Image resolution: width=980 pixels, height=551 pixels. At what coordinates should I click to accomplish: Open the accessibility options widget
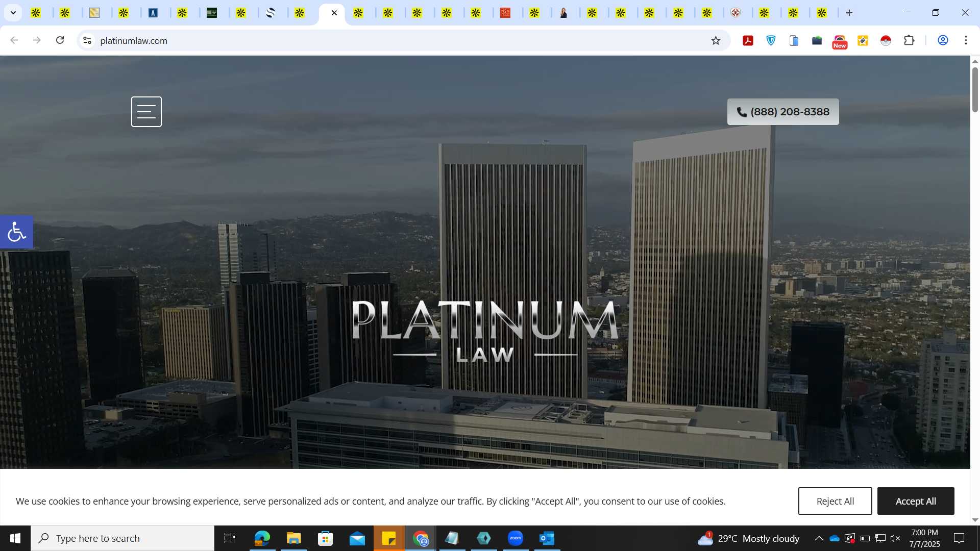coord(16,232)
